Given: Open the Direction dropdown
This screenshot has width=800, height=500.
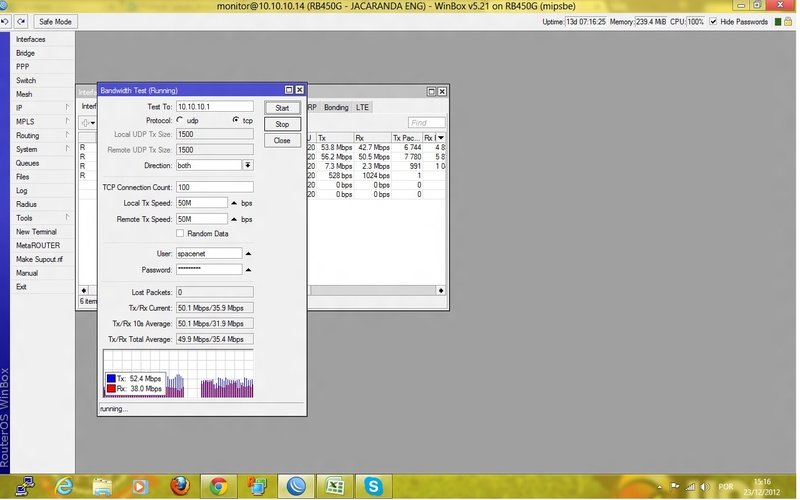Looking at the screenshot, I should point(248,165).
